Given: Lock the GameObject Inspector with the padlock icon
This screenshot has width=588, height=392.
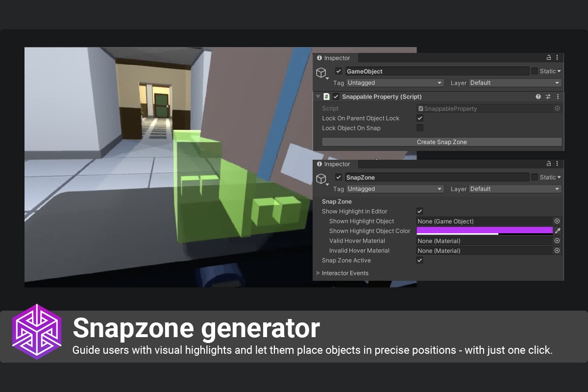Looking at the screenshot, I should click(549, 57).
